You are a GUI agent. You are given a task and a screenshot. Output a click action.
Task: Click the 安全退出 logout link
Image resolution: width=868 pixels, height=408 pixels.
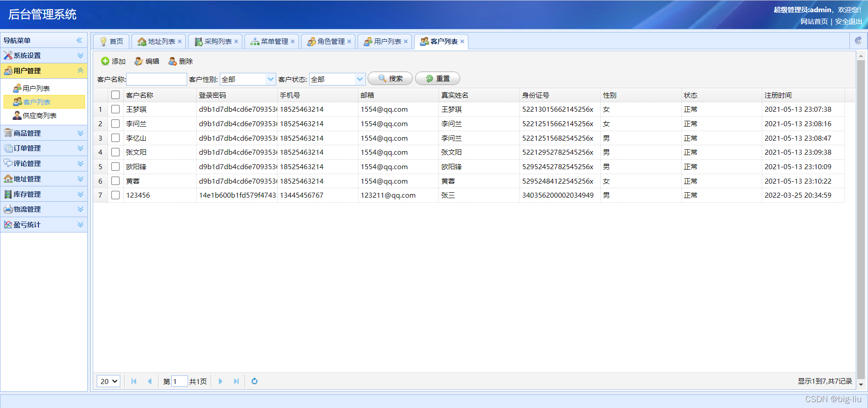click(x=849, y=21)
